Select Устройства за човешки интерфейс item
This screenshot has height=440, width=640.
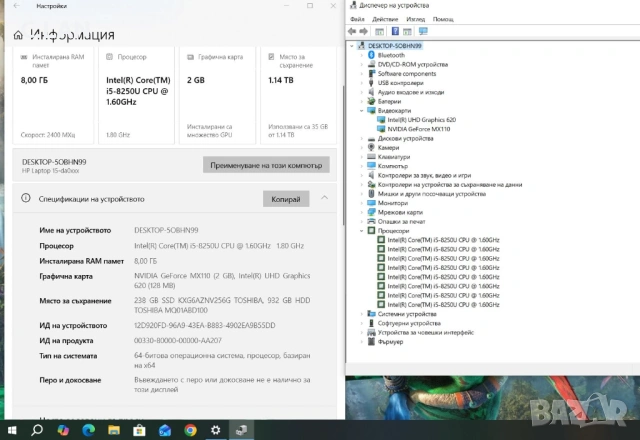click(x=426, y=332)
